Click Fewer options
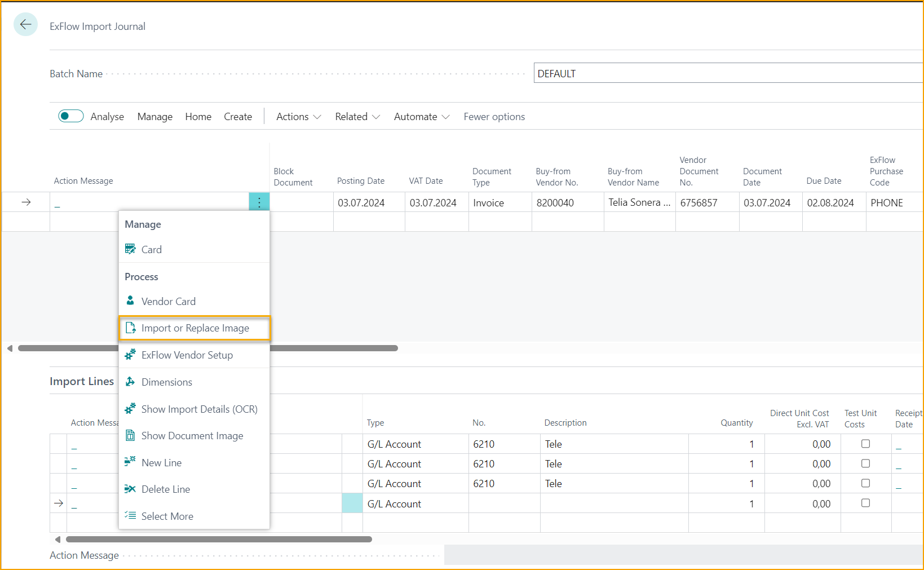The height and width of the screenshot is (570, 924). pyautogui.click(x=494, y=116)
